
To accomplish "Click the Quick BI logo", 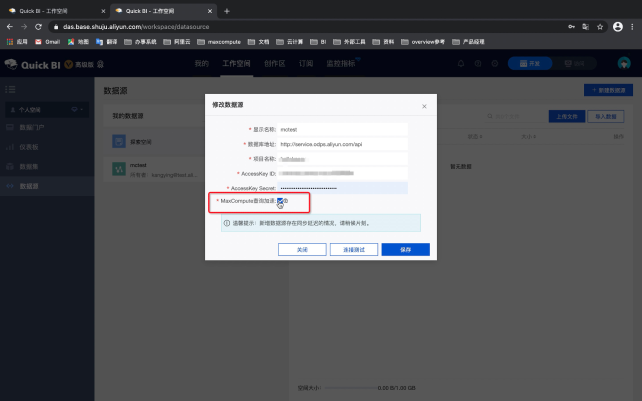I will point(33,64).
